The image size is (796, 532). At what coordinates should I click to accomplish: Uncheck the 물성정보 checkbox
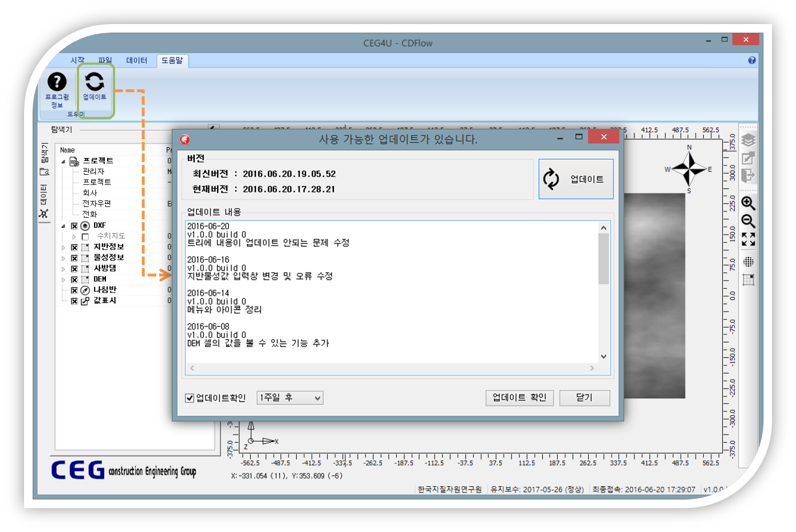click(74, 258)
